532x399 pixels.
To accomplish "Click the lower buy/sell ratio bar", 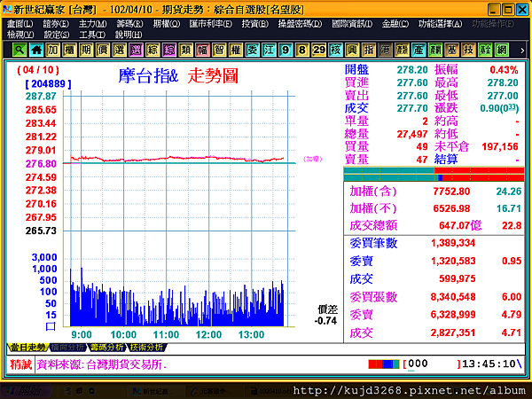I will coord(434,177).
